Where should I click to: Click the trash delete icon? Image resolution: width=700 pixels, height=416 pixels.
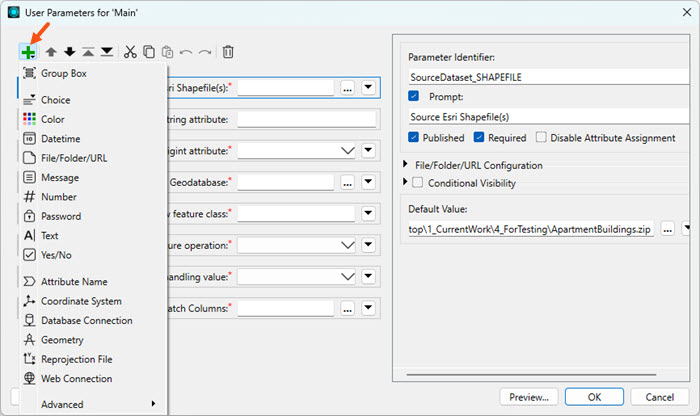click(228, 51)
